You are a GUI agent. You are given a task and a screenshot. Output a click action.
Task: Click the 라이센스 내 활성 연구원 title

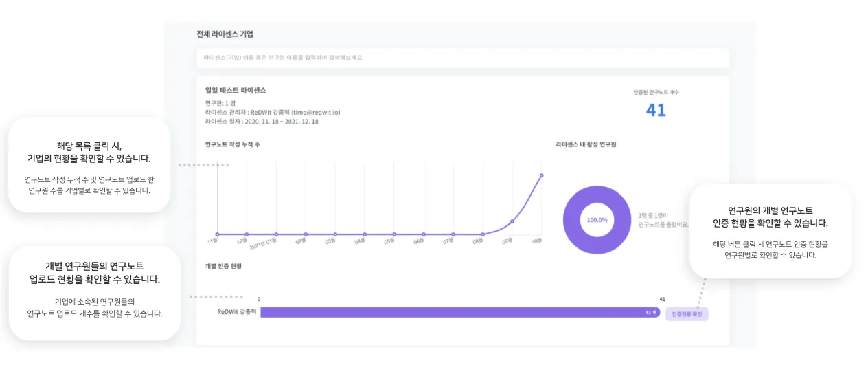pos(584,144)
